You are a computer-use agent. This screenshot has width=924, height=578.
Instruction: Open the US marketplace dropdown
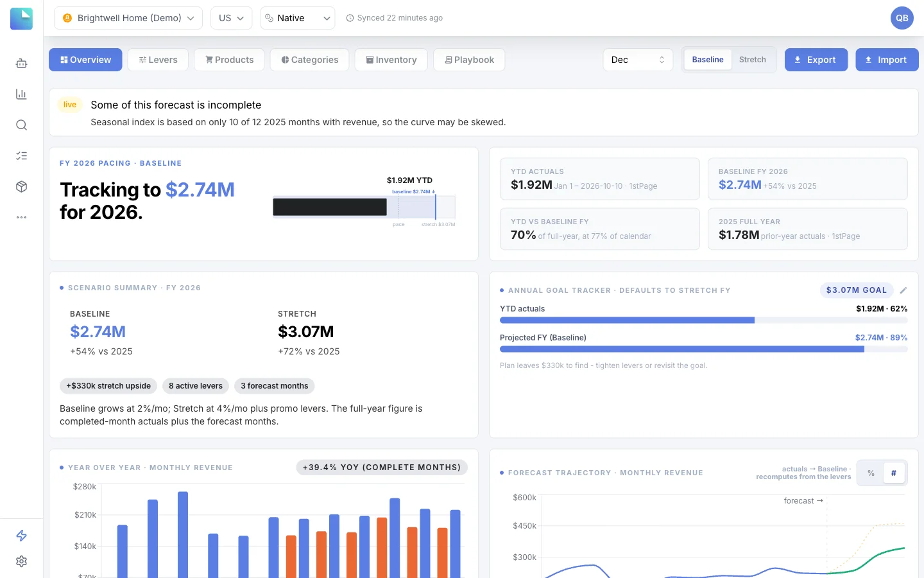tap(231, 18)
